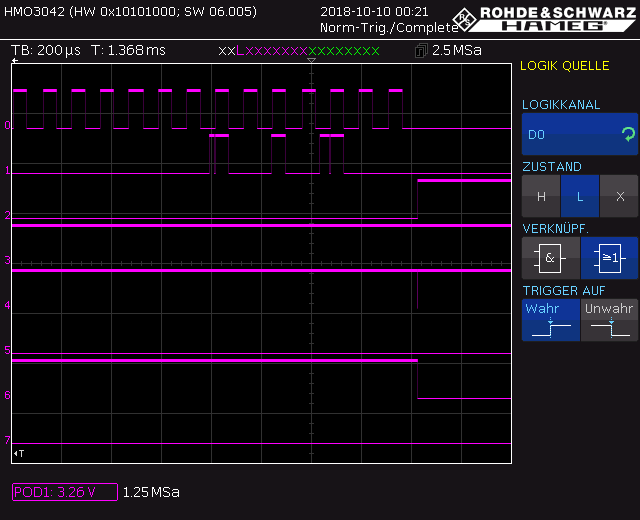This screenshot has height=520, width=640.
Task: Click the digital channel 1 label
Action: coord(7,170)
